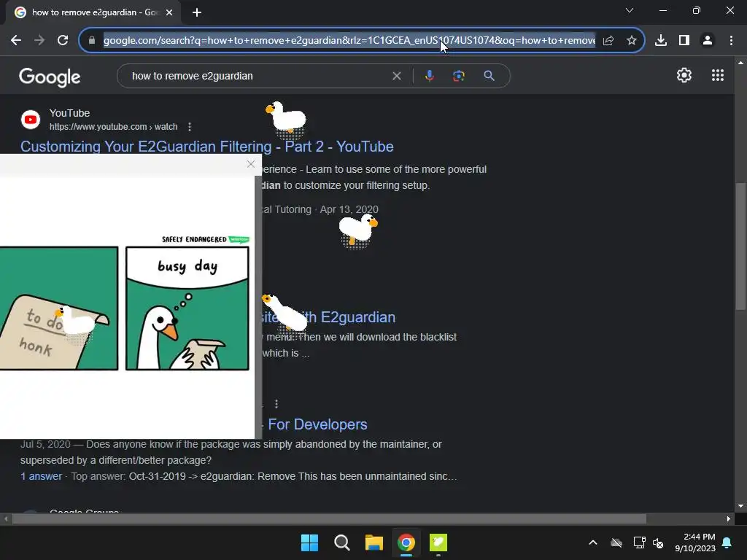Open File Explorer from taskbar
Viewport: 747px width, 560px height.
tap(374, 542)
